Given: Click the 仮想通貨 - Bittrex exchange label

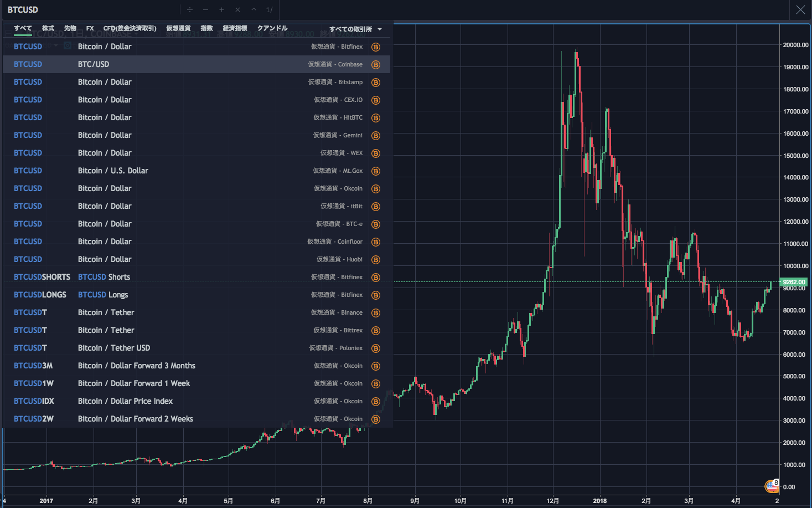Looking at the screenshot, I should click(x=338, y=330).
